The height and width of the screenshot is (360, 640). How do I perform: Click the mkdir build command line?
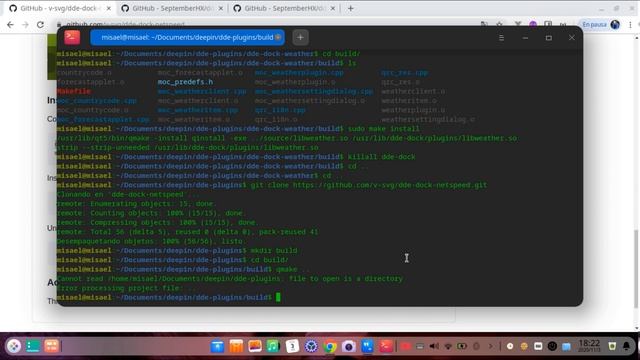[x=177, y=251]
